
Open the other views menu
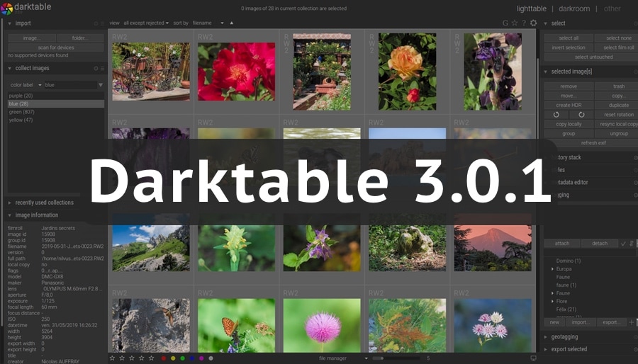coord(612,8)
